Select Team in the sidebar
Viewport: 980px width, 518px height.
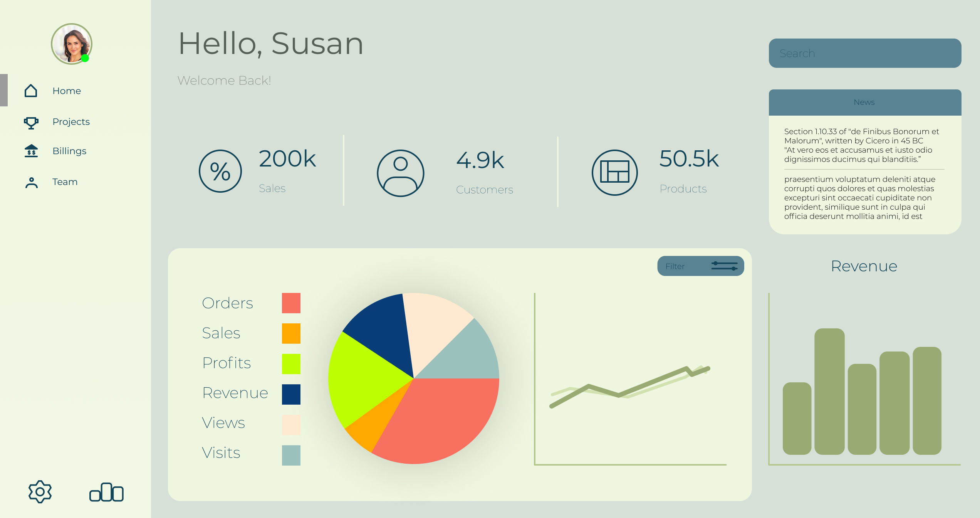pyautogui.click(x=65, y=182)
